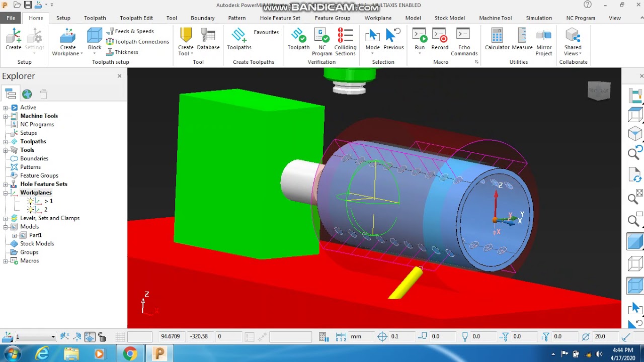Restore the Previous selection
The image size is (644, 362).
pyautogui.click(x=393, y=39)
